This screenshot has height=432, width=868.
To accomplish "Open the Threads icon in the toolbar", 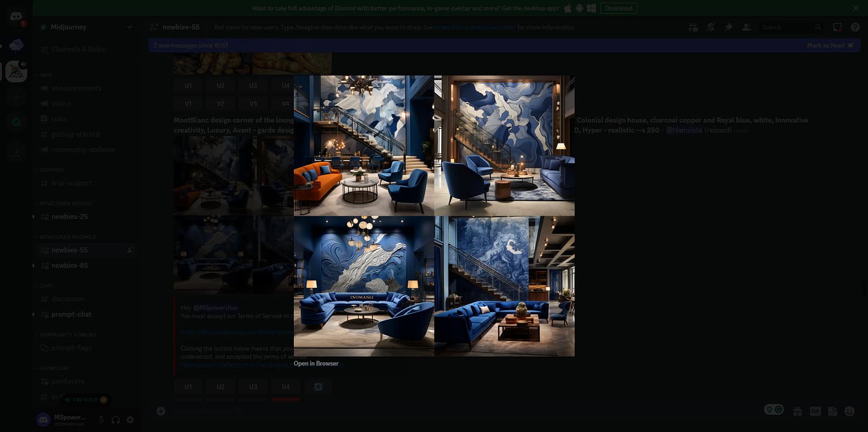I will [x=693, y=27].
